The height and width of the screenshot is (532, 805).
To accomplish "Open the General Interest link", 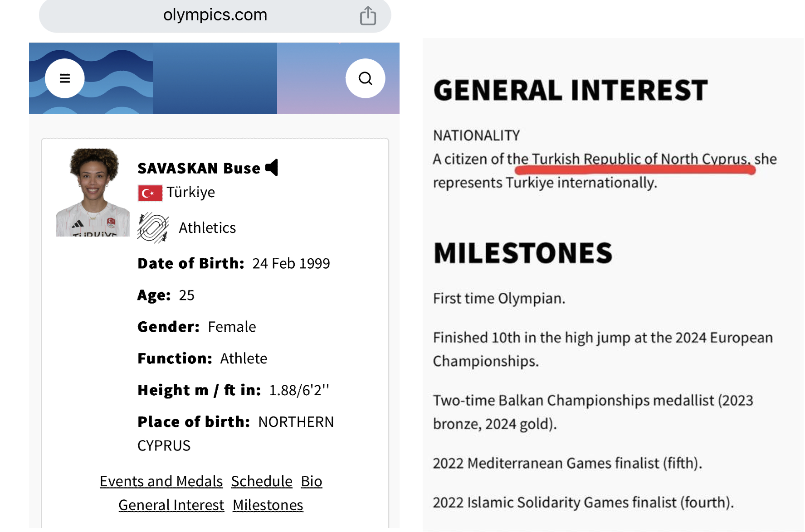I will [171, 505].
